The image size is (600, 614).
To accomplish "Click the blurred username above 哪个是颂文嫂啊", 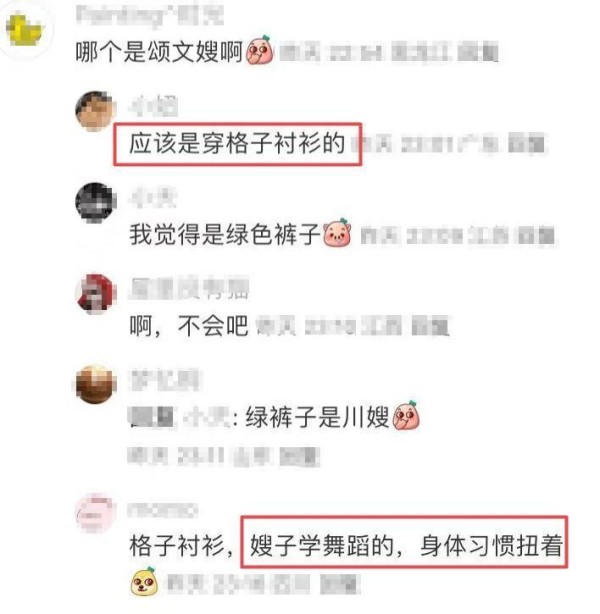I will pyautogui.click(x=149, y=16).
